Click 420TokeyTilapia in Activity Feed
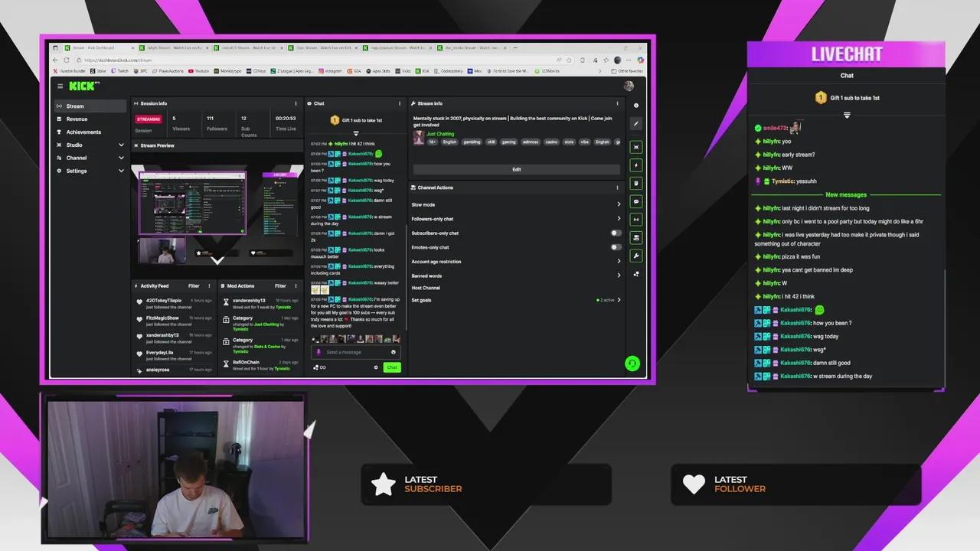The width and height of the screenshot is (980, 551). (x=163, y=300)
